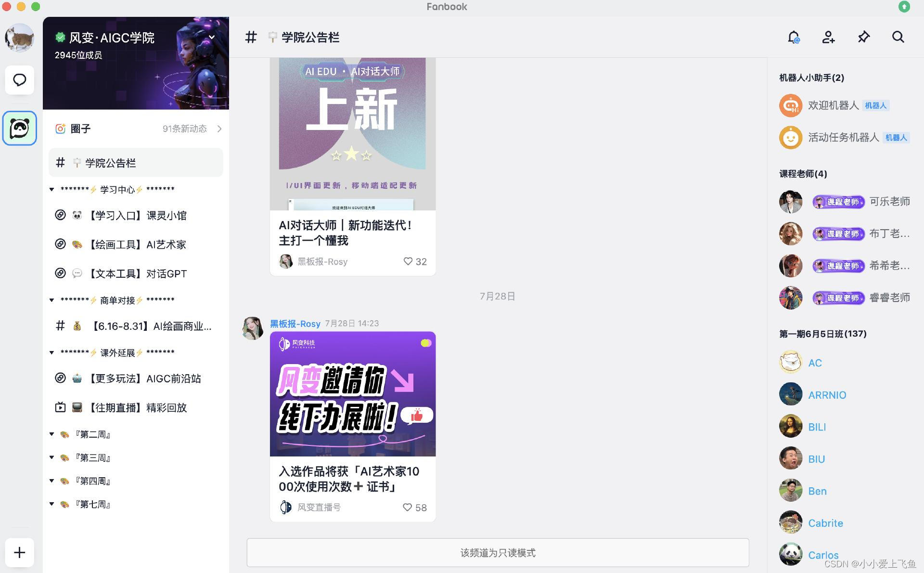
Task: Open search from the magnifier icon
Action: coord(898,37)
